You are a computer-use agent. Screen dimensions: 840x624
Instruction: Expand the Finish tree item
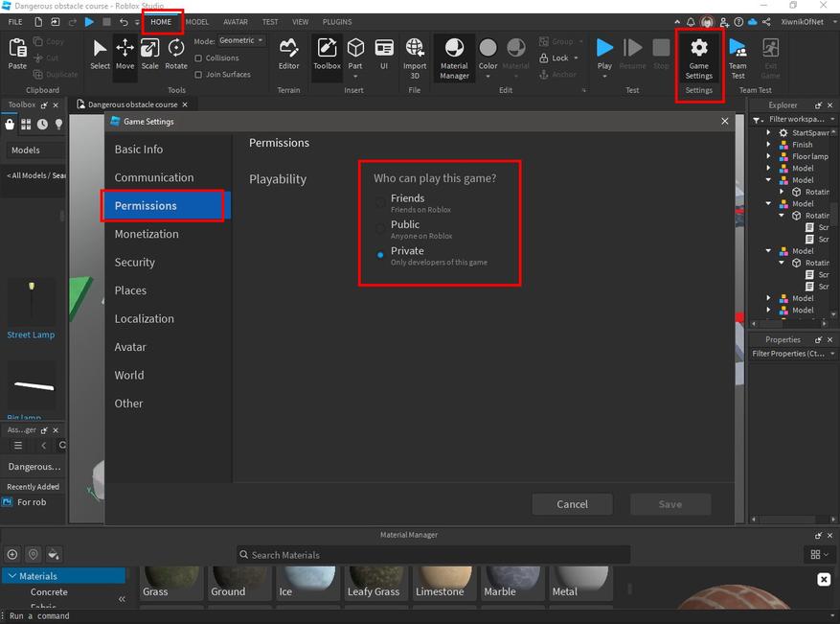[x=768, y=144]
